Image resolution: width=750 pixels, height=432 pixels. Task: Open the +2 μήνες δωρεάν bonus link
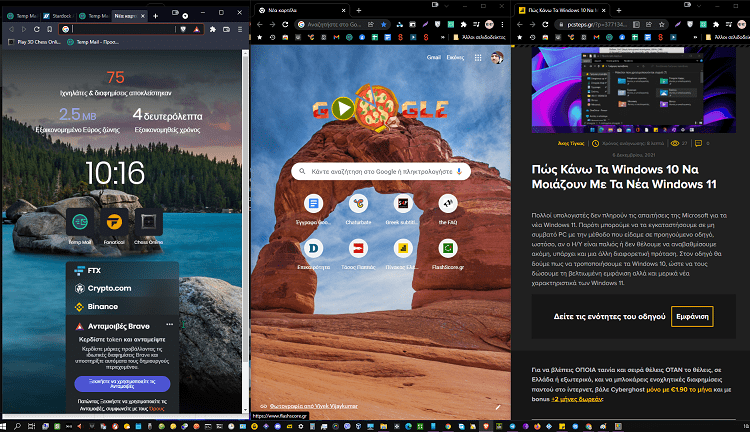point(577,399)
